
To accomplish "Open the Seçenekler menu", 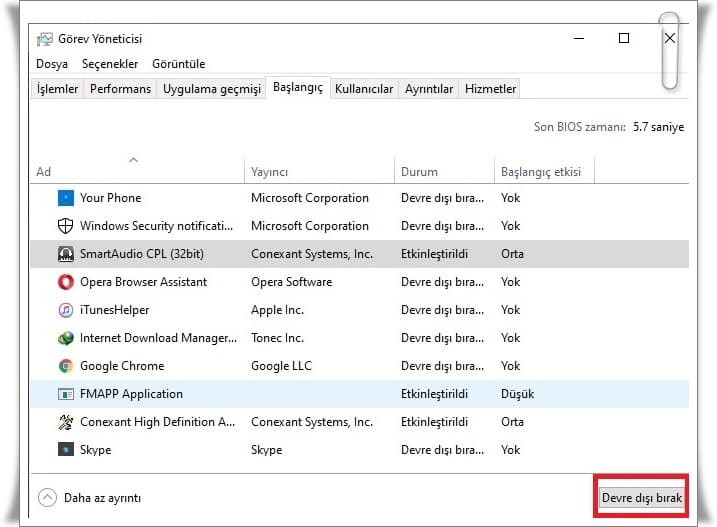I will point(110,64).
